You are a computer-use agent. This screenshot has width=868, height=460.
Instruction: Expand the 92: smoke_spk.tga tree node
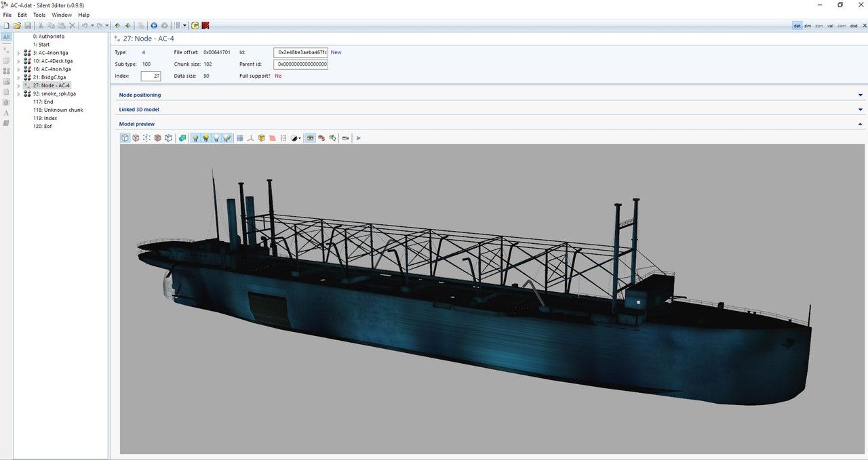(x=18, y=93)
